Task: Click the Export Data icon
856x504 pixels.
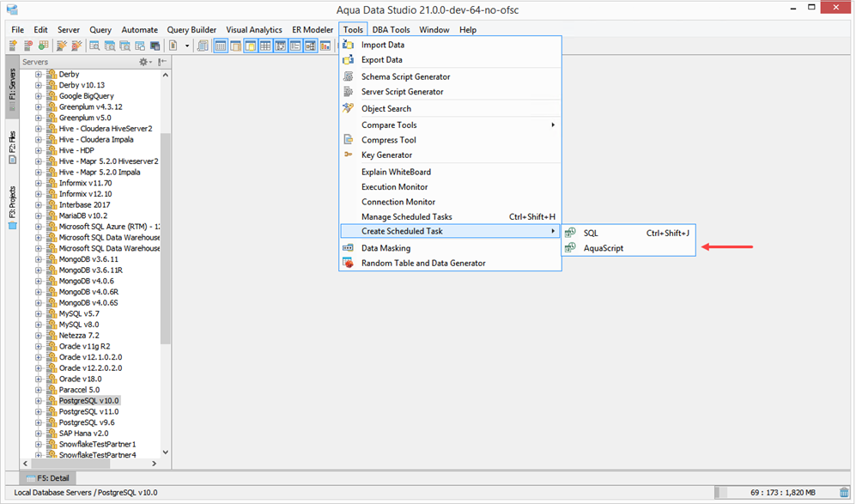Action: (x=349, y=60)
